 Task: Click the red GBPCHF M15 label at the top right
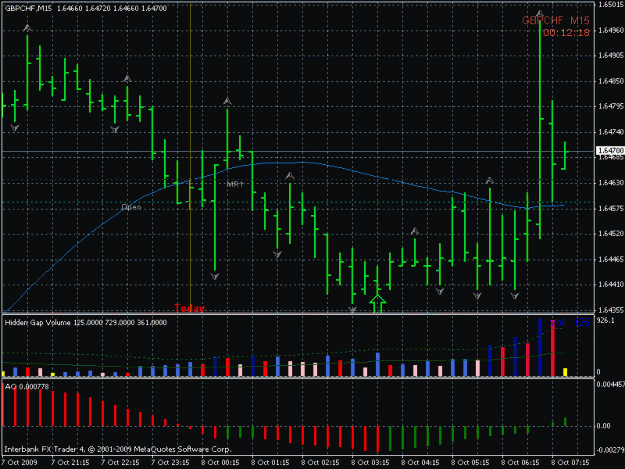(x=556, y=21)
